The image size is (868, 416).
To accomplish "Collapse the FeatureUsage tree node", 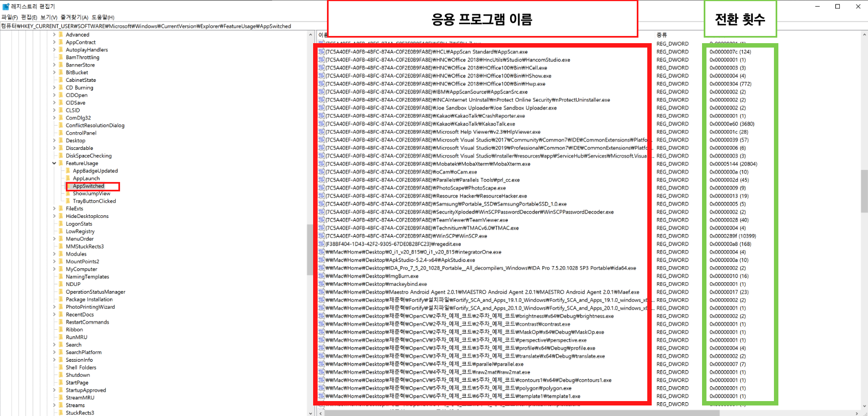I will (54, 164).
